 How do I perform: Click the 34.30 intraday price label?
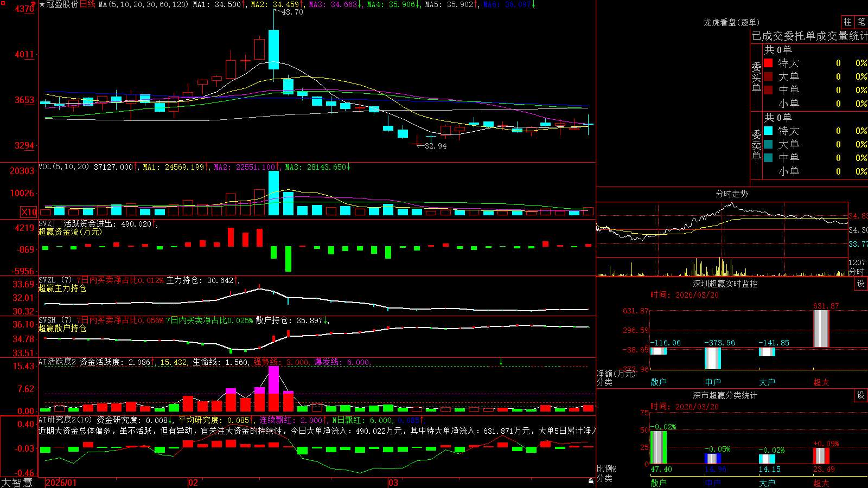[x=858, y=230]
